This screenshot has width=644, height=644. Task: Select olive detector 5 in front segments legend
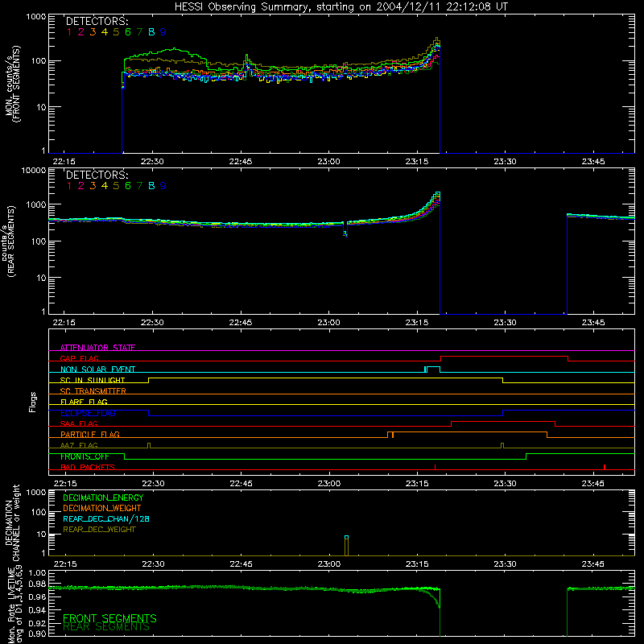coord(116,32)
